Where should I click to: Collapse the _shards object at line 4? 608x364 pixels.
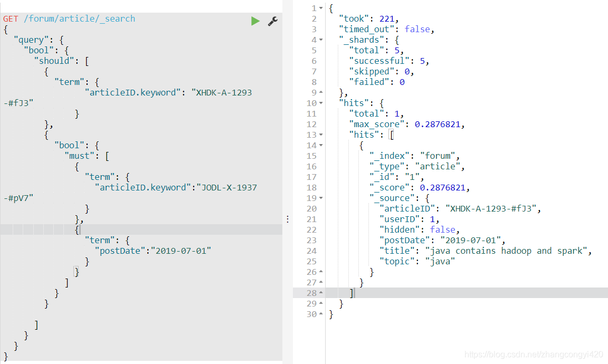click(x=320, y=40)
